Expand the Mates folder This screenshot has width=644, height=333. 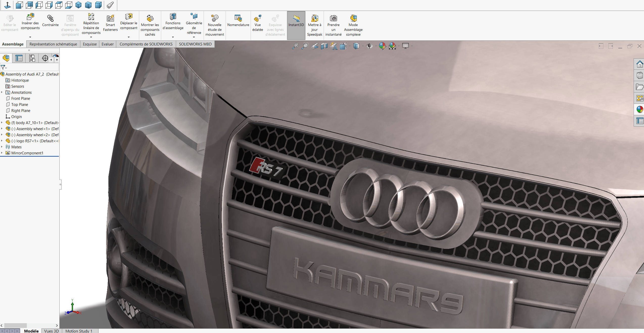(2, 147)
